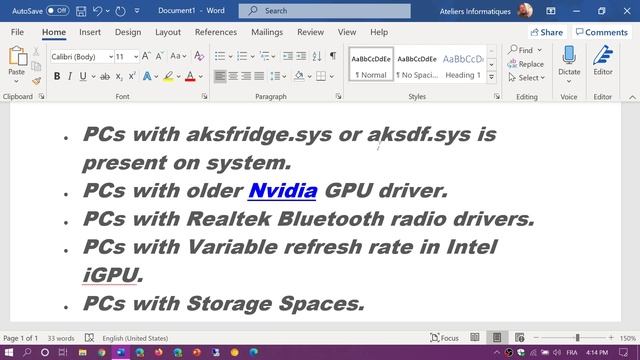The image size is (640, 360).
Task: Expand the Select dropdown in Editing
Action: pyautogui.click(x=527, y=78)
